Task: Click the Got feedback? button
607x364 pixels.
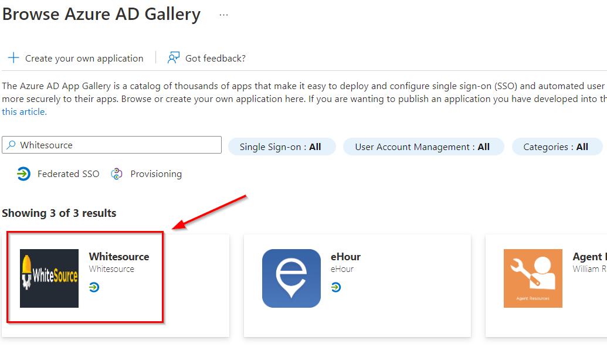Action: click(x=215, y=59)
